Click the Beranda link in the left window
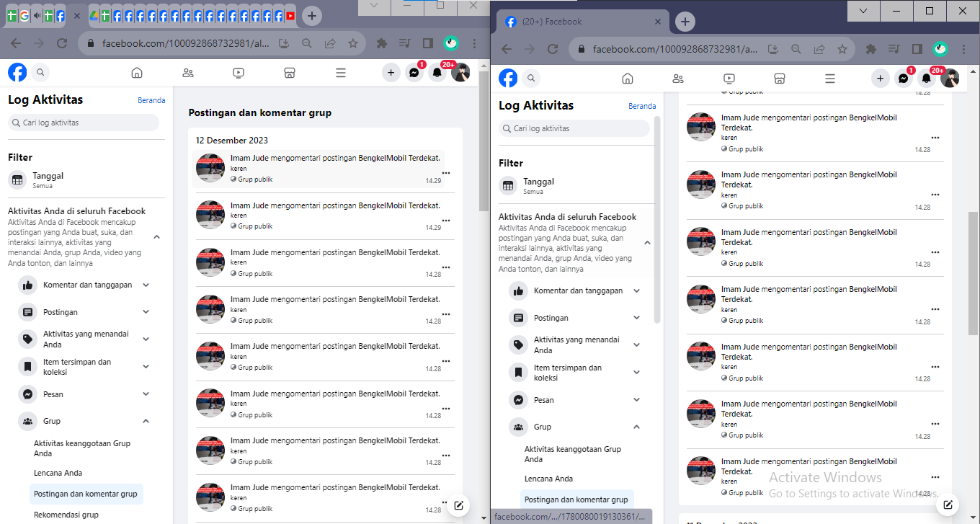Viewport: 980px width, 524px height. pos(151,100)
